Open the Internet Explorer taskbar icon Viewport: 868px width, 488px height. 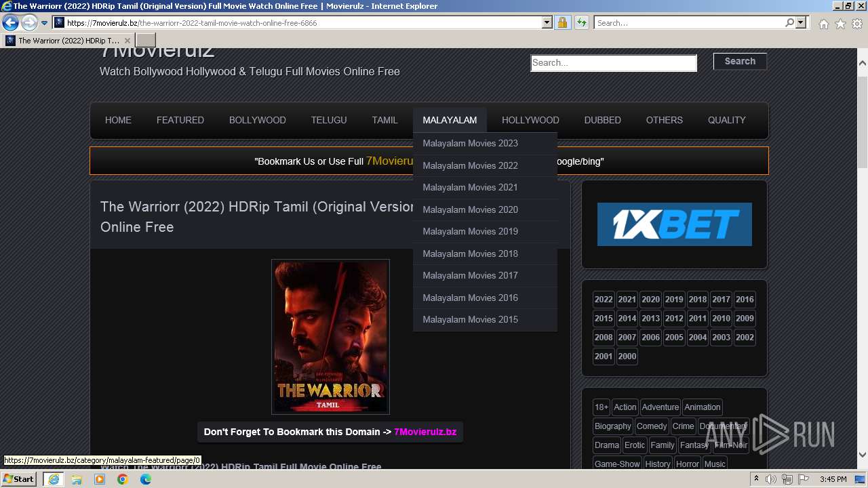point(53,479)
